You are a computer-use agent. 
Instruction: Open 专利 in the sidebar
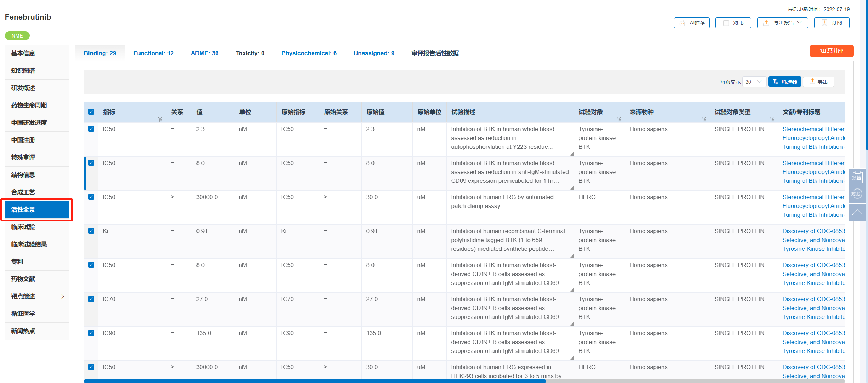pyautogui.click(x=37, y=261)
